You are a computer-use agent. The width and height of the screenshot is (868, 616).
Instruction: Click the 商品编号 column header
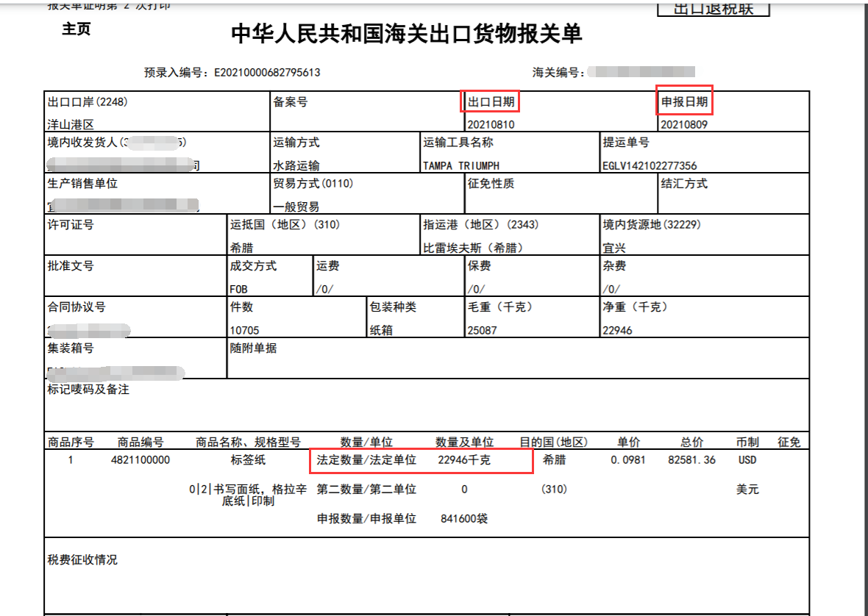coord(140,442)
